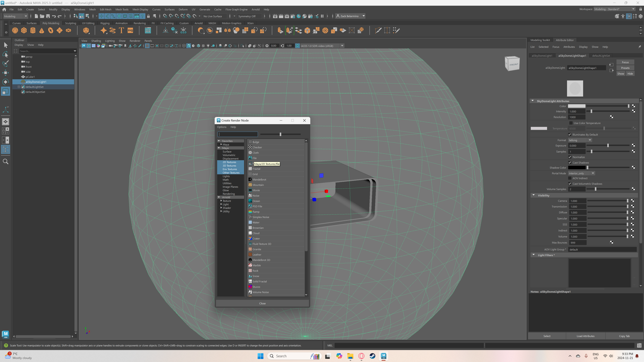
Task: Toggle the Cast Shadows checkbox
Action: (570, 162)
